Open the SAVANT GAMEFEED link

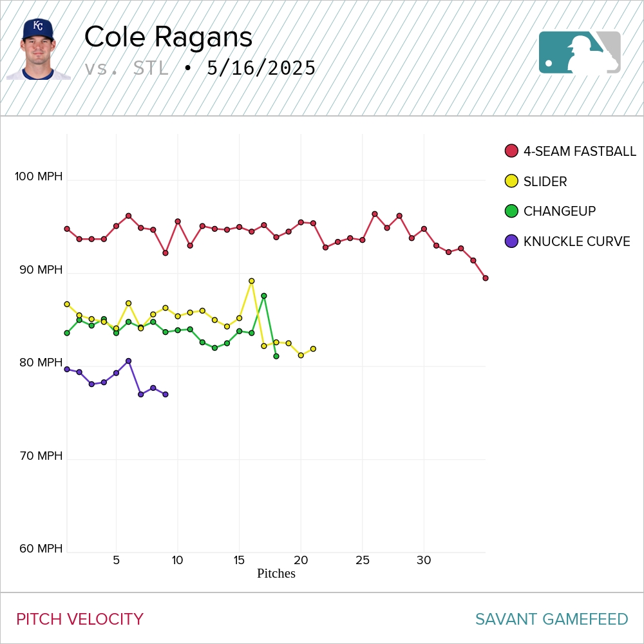click(x=551, y=620)
